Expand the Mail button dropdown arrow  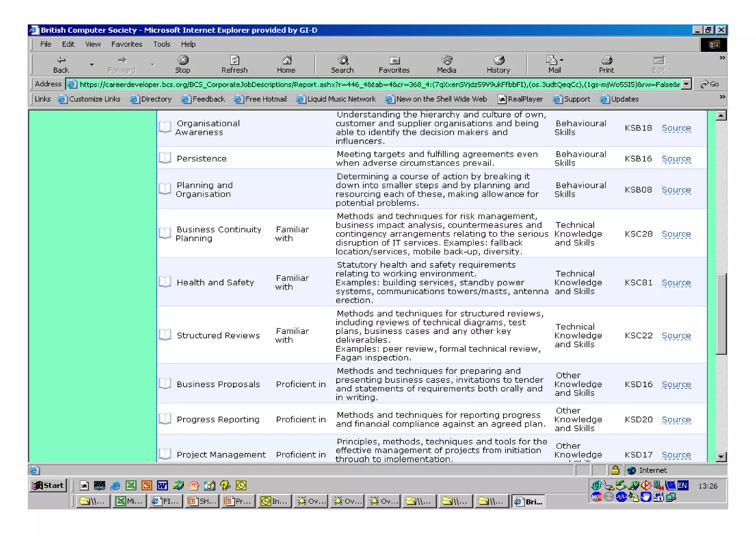(x=561, y=60)
